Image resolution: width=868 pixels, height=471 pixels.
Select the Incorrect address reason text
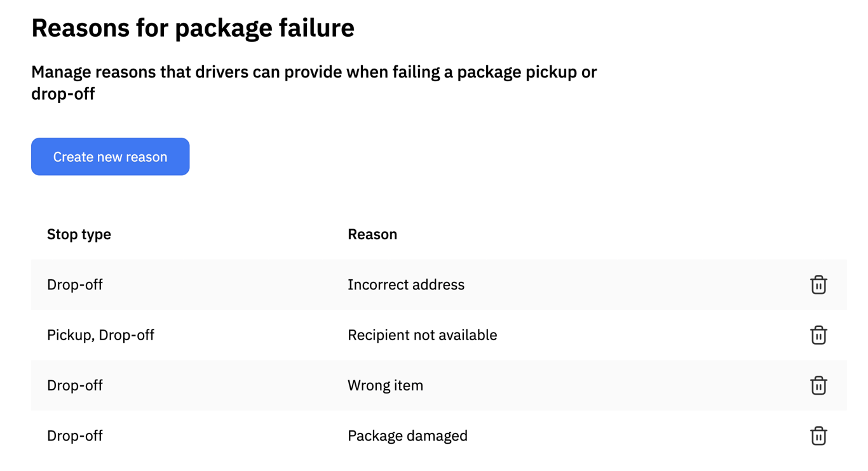406,284
